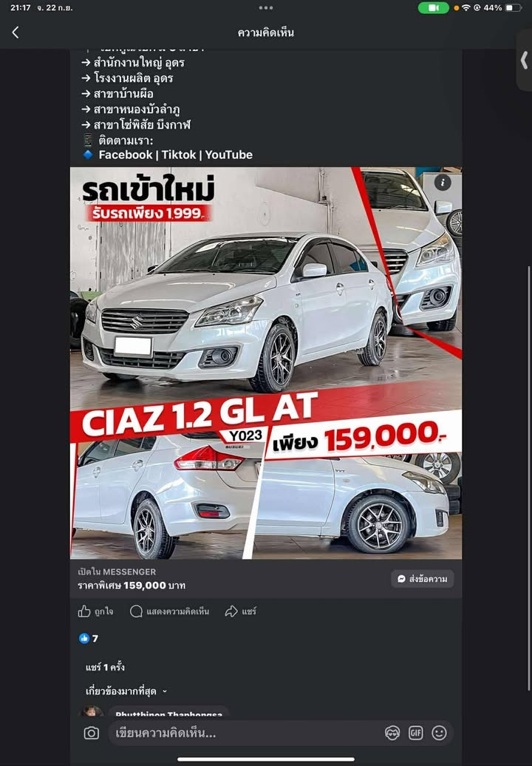Open the side panel chevron handle
The image size is (532, 766).
(524, 61)
